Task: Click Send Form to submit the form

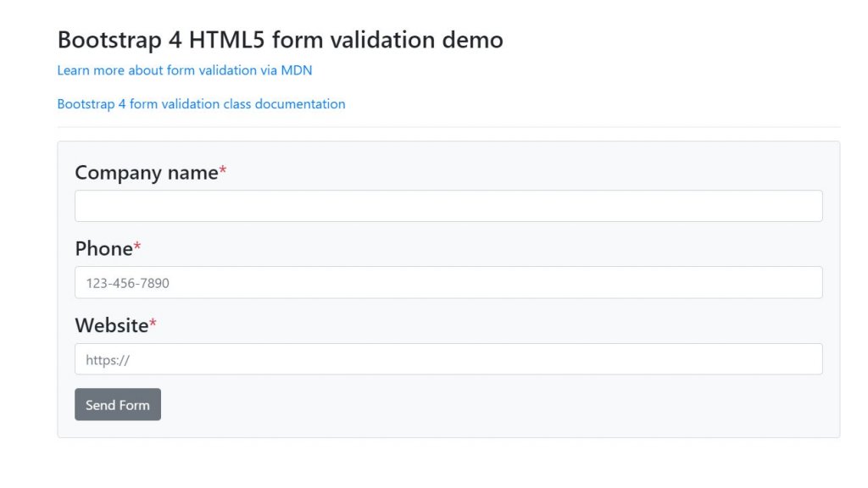Action: coord(117,404)
